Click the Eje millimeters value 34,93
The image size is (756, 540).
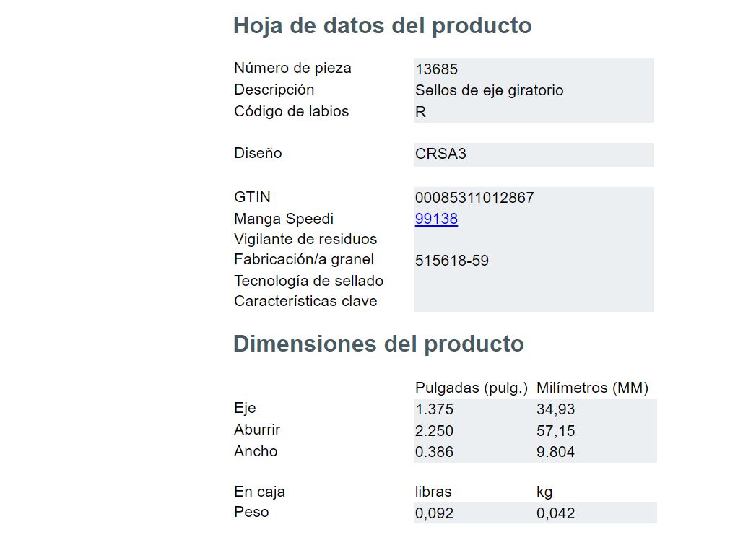556,409
